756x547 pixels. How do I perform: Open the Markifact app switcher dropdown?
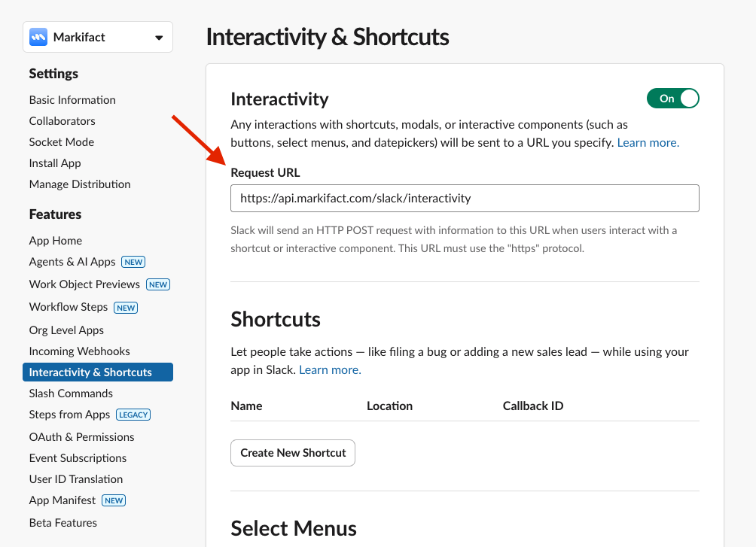pyautogui.click(x=158, y=36)
